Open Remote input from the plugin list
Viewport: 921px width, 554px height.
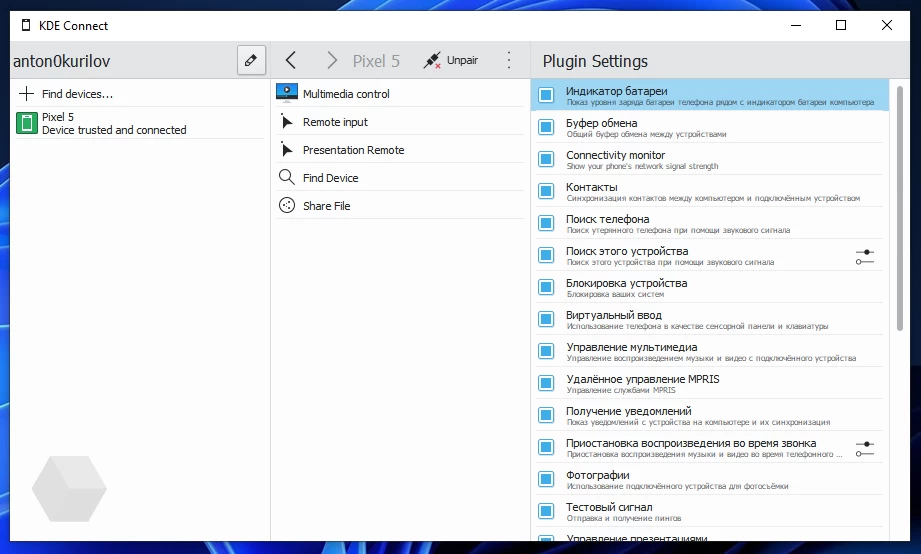(x=335, y=122)
